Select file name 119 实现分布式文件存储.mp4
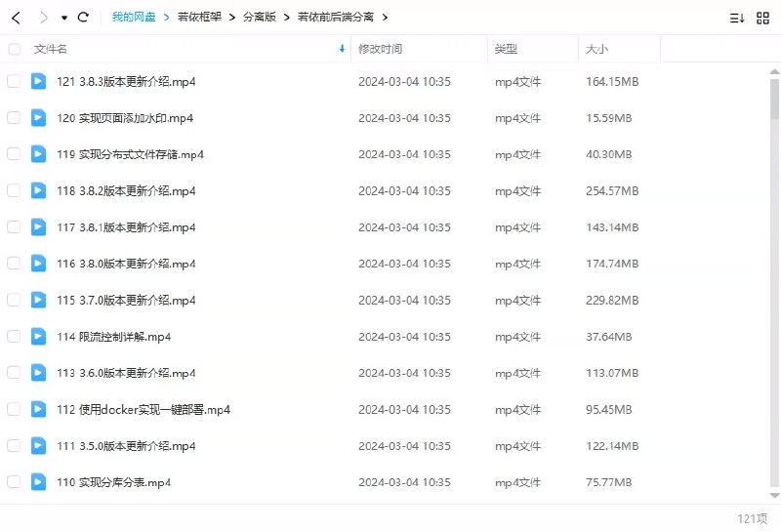 tap(130, 154)
